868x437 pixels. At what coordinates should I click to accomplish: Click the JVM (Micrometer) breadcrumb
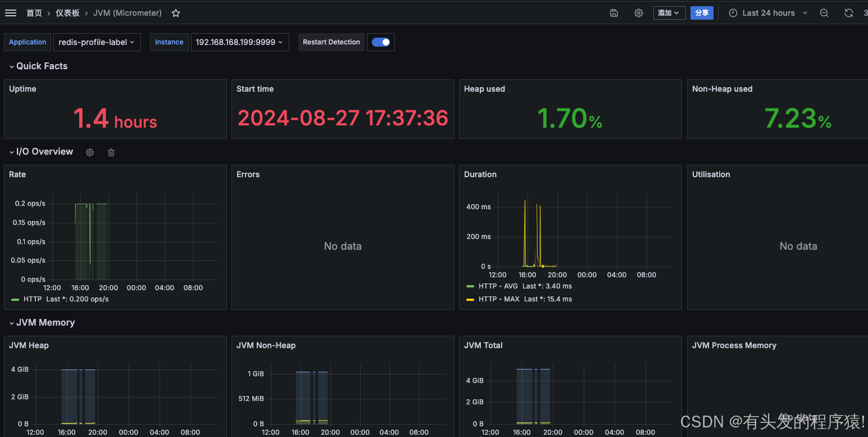click(128, 13)
